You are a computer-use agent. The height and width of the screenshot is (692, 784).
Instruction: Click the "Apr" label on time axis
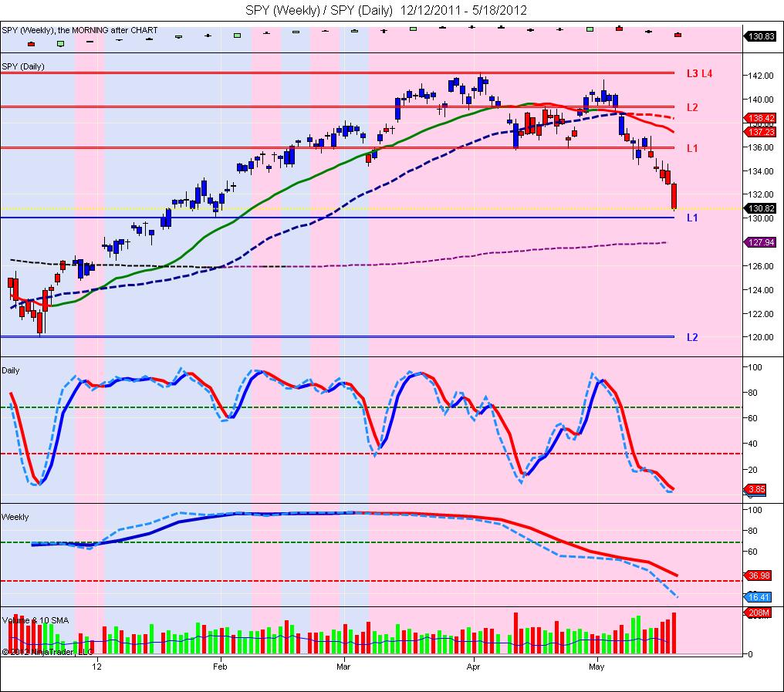tap(473, 667)
